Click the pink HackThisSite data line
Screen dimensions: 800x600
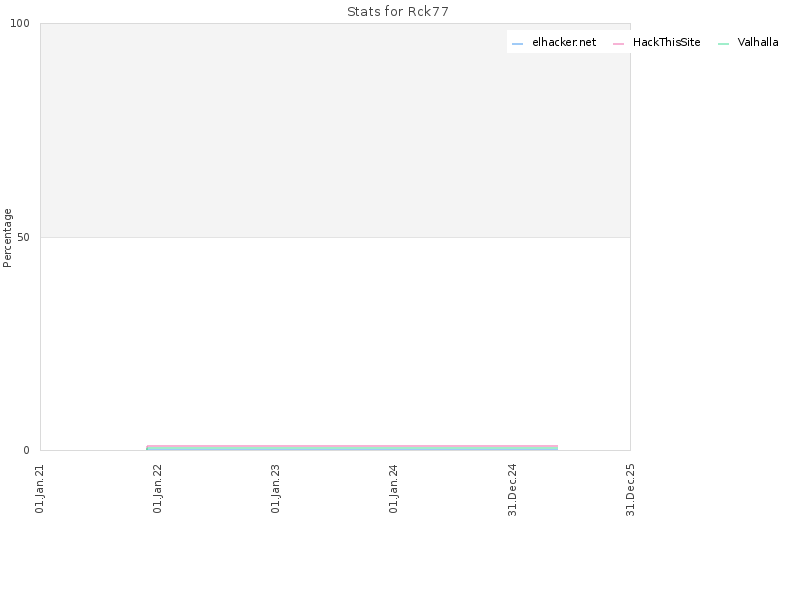click(352, 446)
